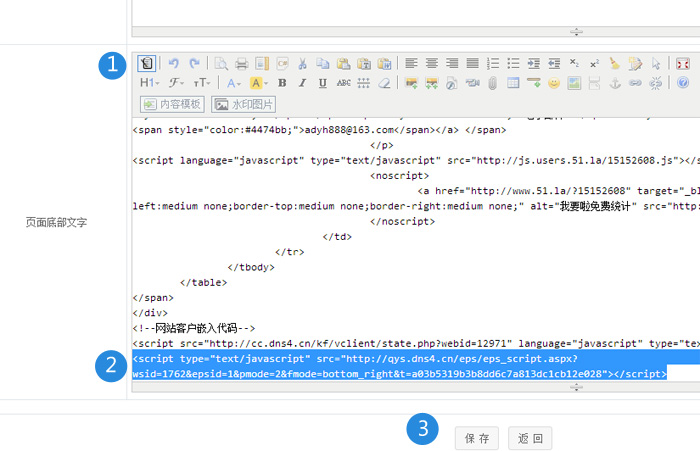
Task: Click the bottom editor resize handle
Action: (576, 387)
